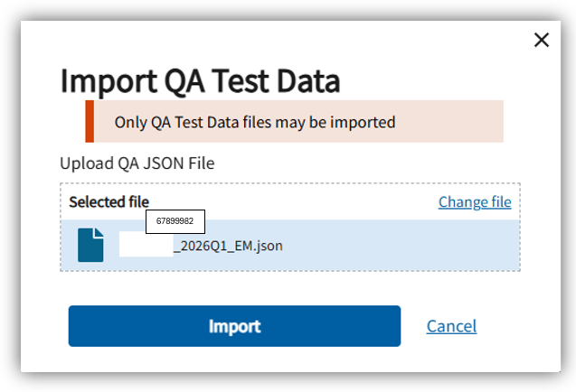The width and height of the screenshot is (576, 392).
Task: Cancel the QA test data import
Action: [451, 326]
